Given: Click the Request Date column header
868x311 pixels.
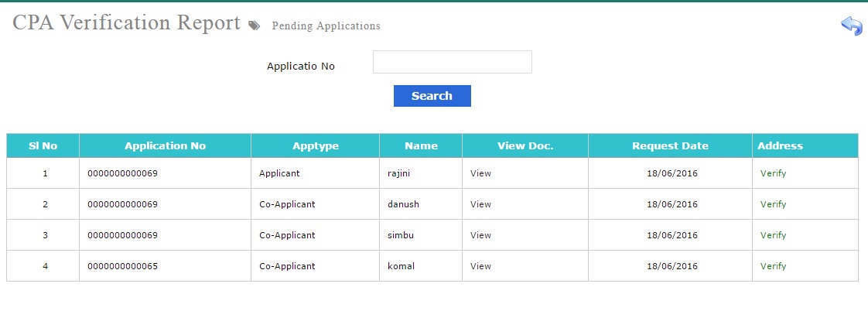Looking at the screenshot, I should pos(670,145).
